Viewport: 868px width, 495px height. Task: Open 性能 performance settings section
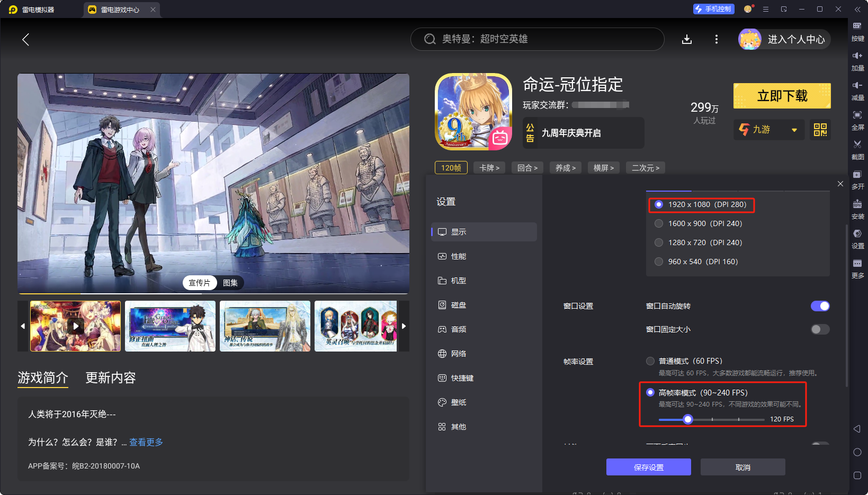pyautogui.click(x=484, y=256)
